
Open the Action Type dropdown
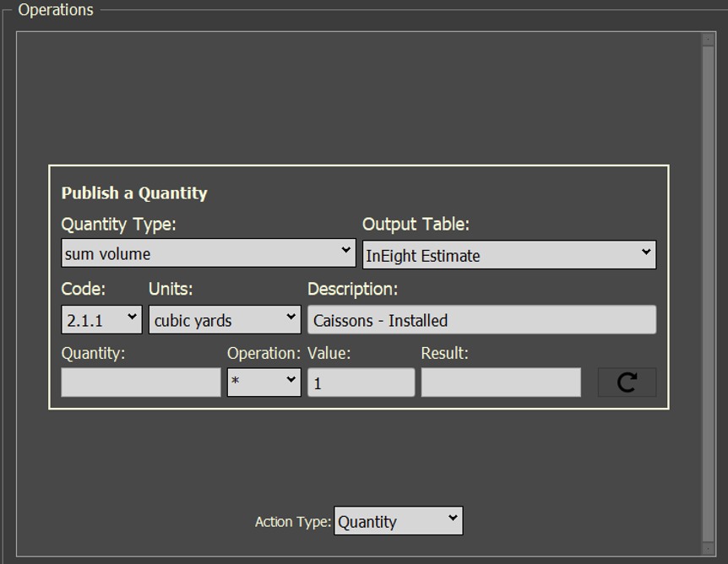click(x=398, y=521)
